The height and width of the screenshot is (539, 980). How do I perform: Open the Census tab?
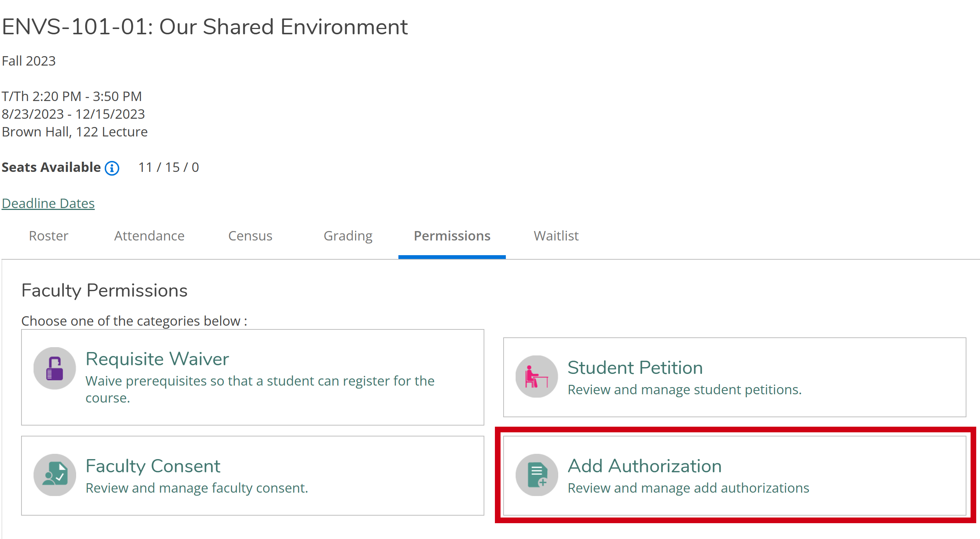pos(250,236)
